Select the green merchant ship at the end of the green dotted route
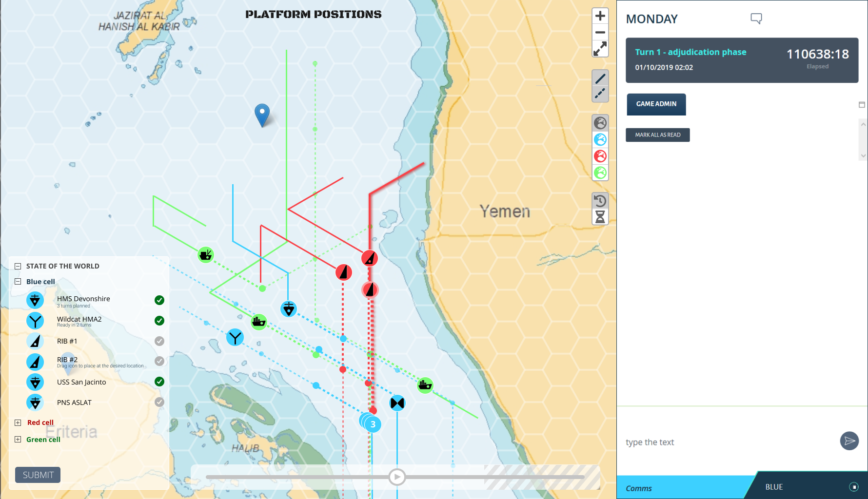868x499 pixels. pyautogui.click(x=425, y=385)
